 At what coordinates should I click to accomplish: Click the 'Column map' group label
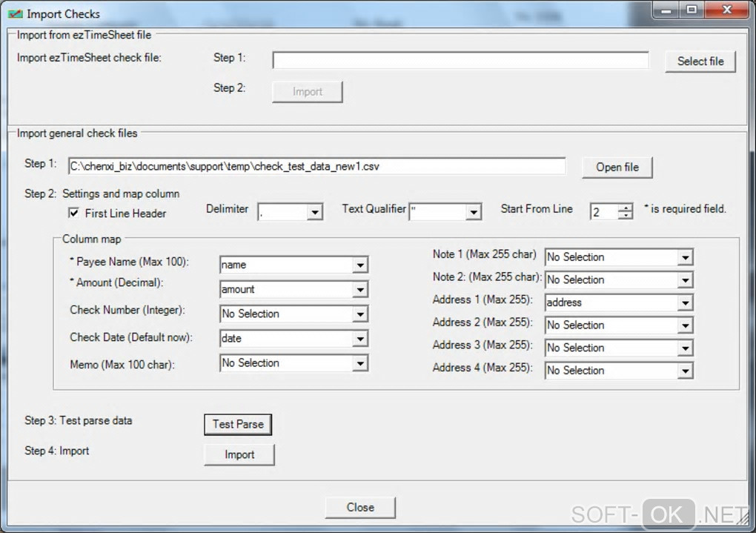[x=92, y=239]
